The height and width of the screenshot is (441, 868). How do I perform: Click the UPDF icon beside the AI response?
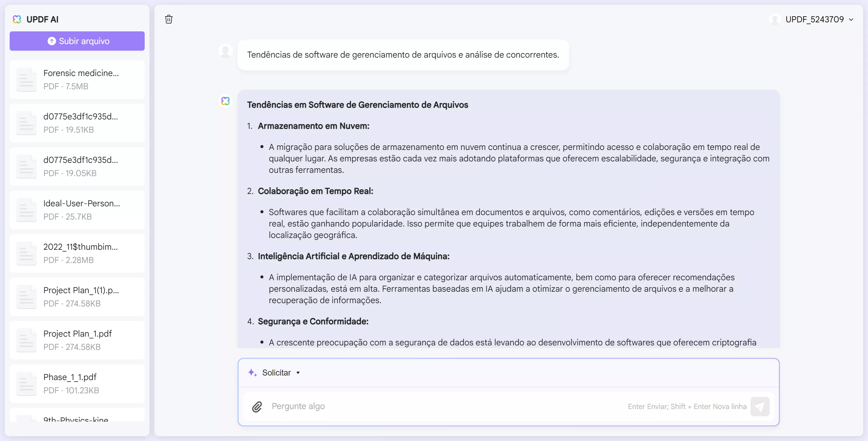[225, 101]
